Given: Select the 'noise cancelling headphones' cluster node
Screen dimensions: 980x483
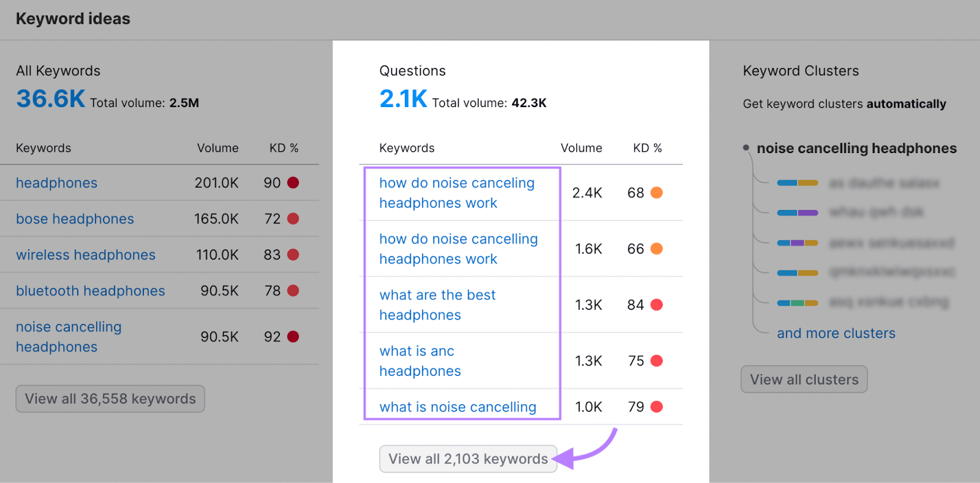Looking at the screenshot, I should click(x=856, y=149).
